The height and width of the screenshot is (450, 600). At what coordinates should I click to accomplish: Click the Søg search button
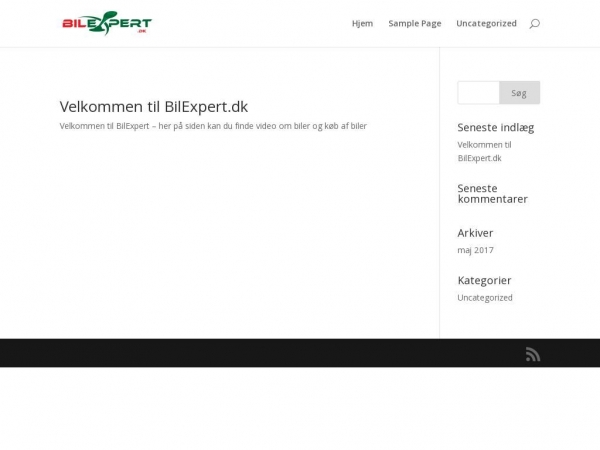519,93
